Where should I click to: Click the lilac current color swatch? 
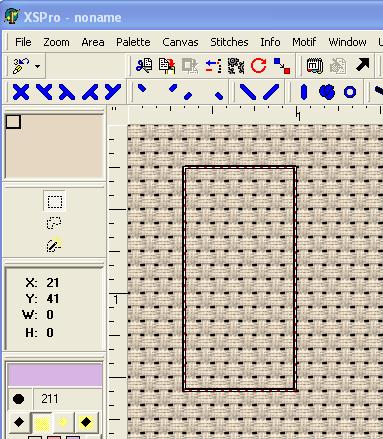(x=55, y=375)
